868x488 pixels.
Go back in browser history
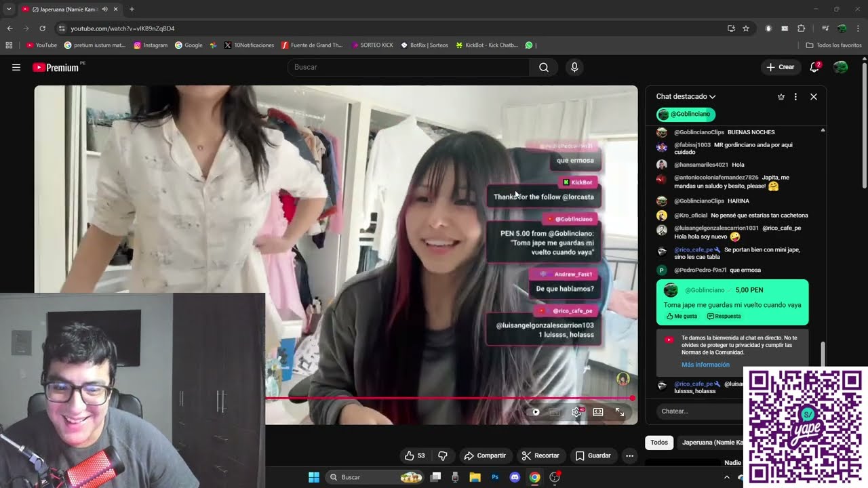[x=9, y=28]
